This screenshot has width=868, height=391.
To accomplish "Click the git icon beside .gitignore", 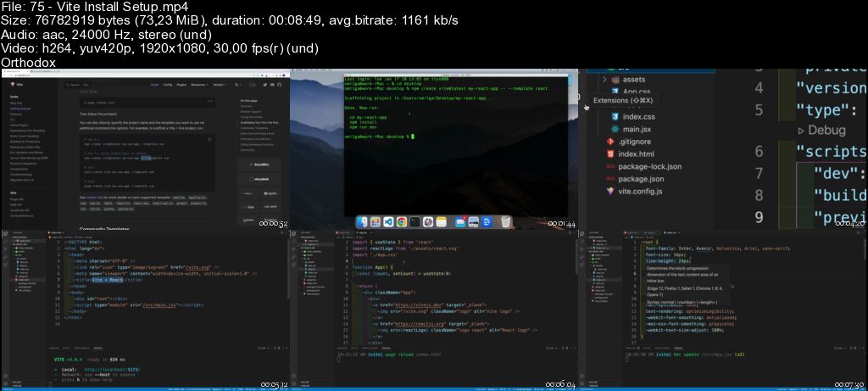I will coord(610,142).
